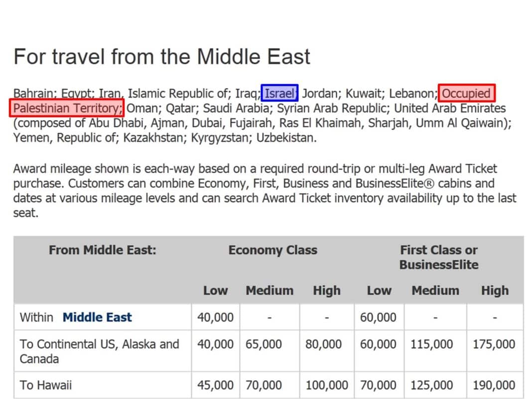This screenshot has height=399, width=532.
Task: Open the Middle East link
Action: click(97, 317)
